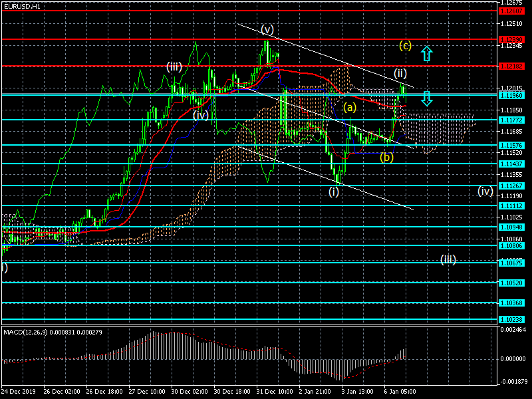Select the white (ii) wave label
The width and height of the screenshot is (532, 399).
tap(400, 73)
